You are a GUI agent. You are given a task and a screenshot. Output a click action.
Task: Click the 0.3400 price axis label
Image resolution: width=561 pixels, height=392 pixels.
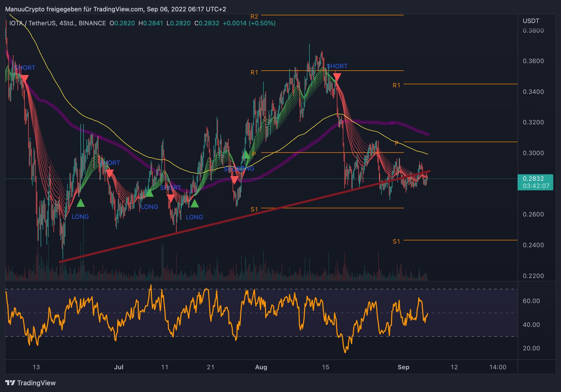tap(533, 92)
